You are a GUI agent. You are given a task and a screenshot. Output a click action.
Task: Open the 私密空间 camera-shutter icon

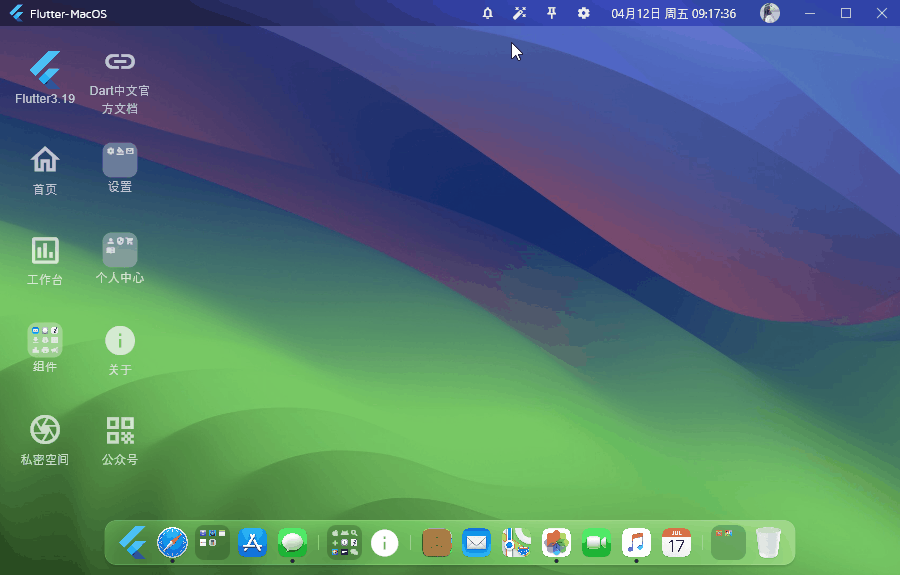pos(45,440)
